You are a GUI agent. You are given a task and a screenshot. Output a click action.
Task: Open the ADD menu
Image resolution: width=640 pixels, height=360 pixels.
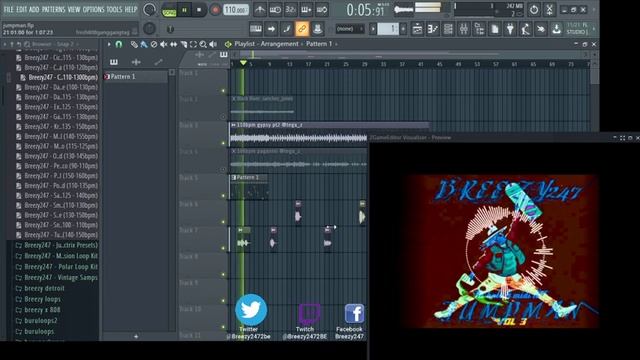pyautogui.click(x=34, y=9)
